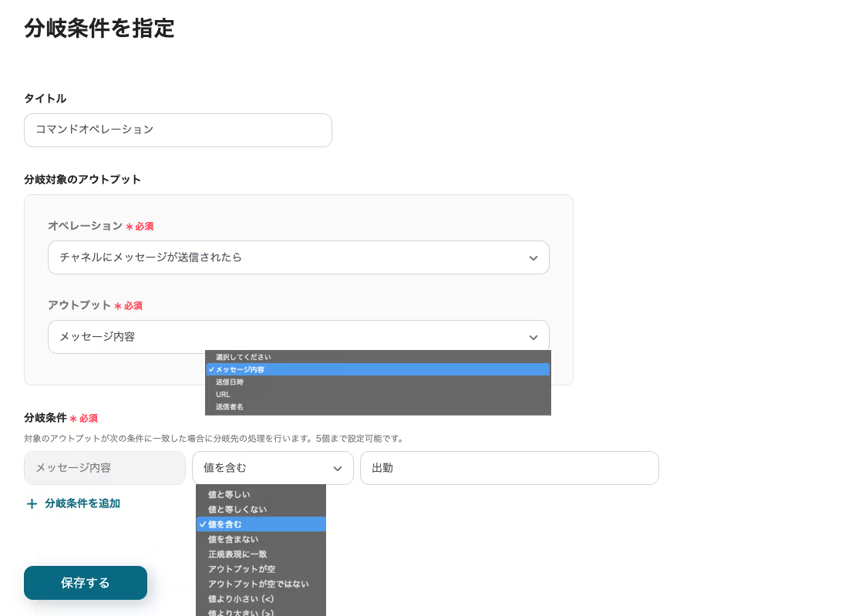848x616 pixels.
Task: Choose 値と等しい from condition list
Action: click(x=228, y=494)
